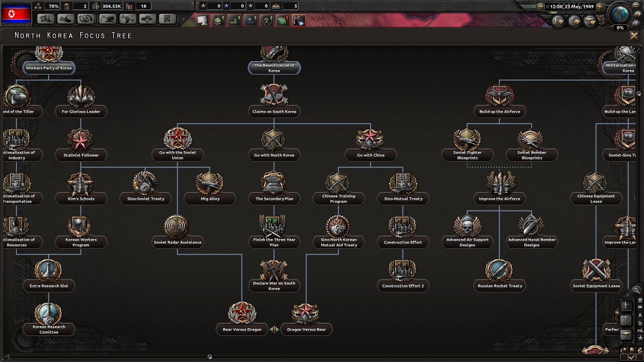
Task: Select the Declare War on South Korea focus
Action: tap(274, 286)
